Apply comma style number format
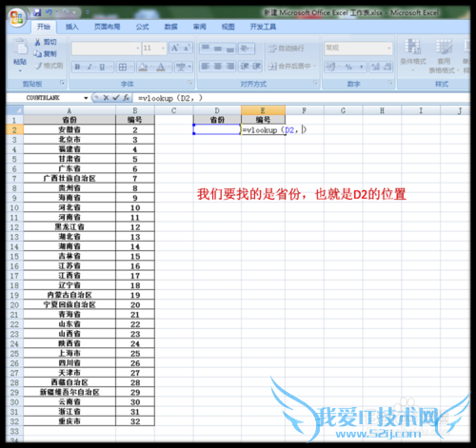Screen dimensions: 476x448 click(361, 67)
